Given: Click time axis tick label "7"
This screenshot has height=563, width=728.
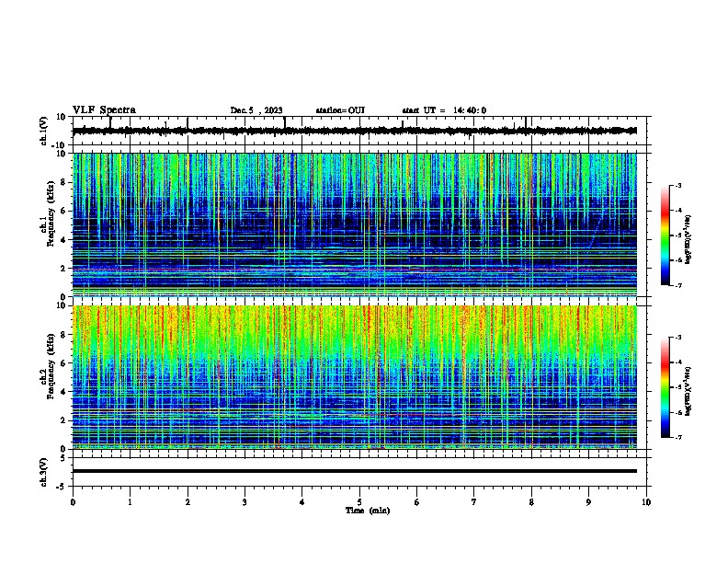Looking at the screenshot, I should (x=474, y=502).
